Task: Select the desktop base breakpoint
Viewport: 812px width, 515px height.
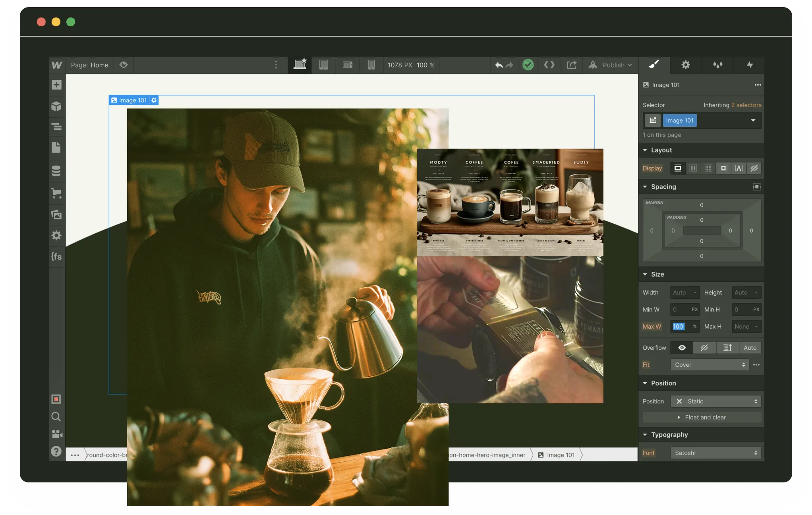Action: (x=300, y=65)
